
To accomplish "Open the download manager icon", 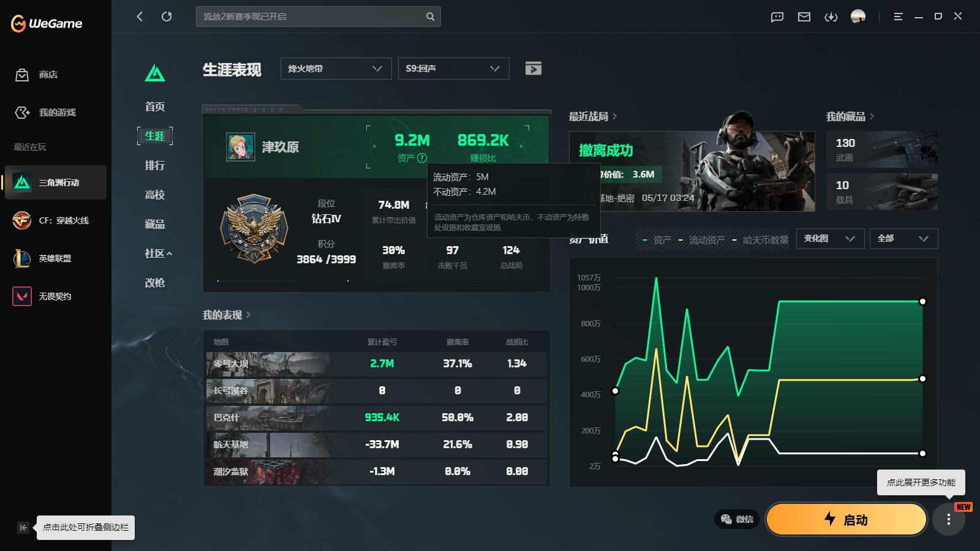I will (x=831, y=17).
